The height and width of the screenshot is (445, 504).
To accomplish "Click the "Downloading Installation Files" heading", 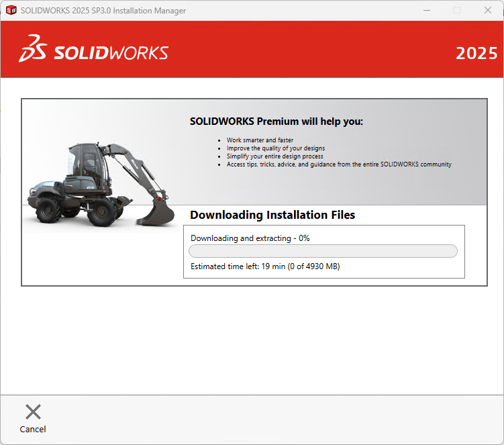I will click(x=272, y=215).
